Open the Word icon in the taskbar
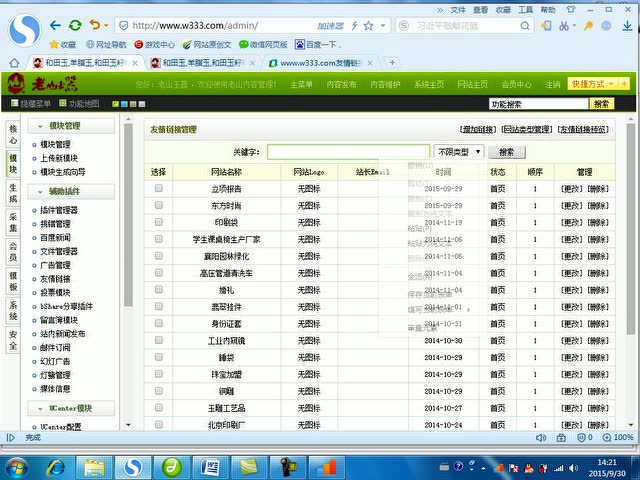Viewport: 640px width, 480px height. point(211,466)
